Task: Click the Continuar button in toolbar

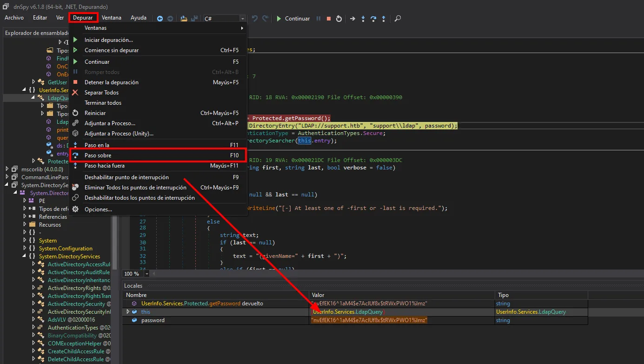Action: (293, 19)
